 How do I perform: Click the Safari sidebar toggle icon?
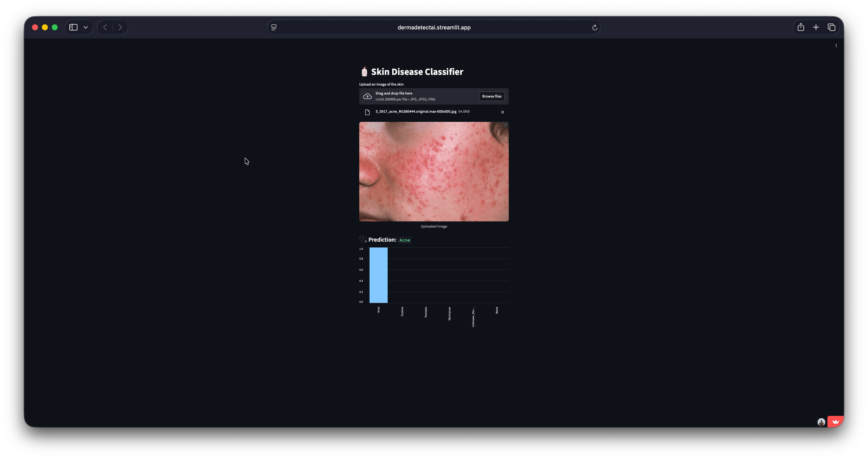click(x=73, y=27)
